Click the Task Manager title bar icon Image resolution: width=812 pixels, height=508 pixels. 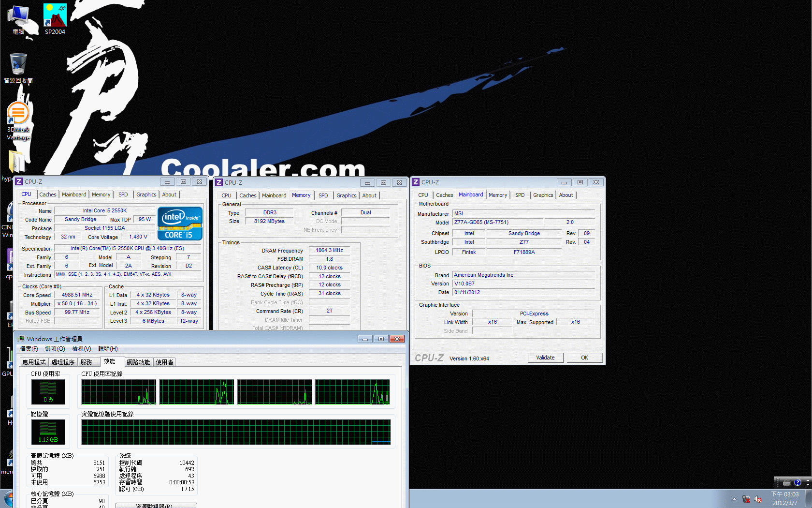click(21, 339)
